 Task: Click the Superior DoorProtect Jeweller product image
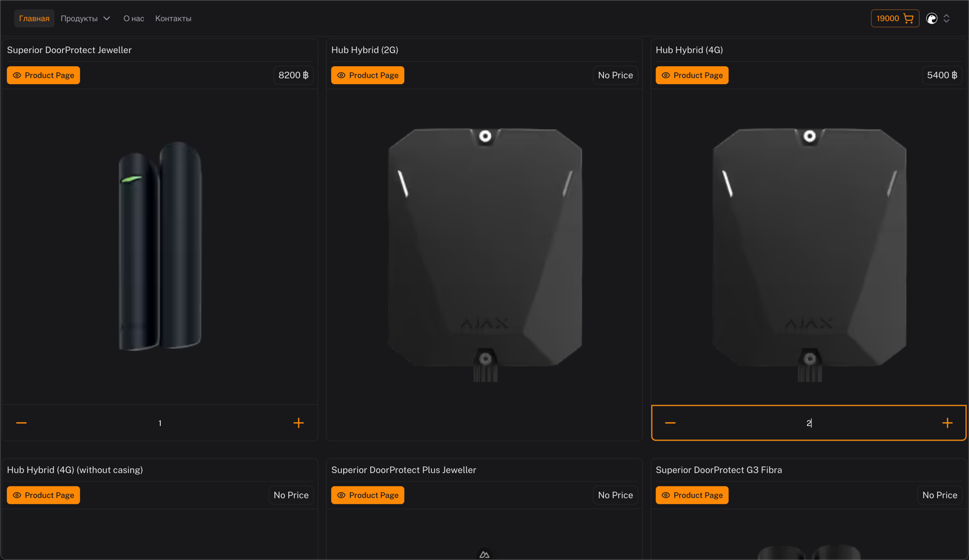(x=160, y=247)
